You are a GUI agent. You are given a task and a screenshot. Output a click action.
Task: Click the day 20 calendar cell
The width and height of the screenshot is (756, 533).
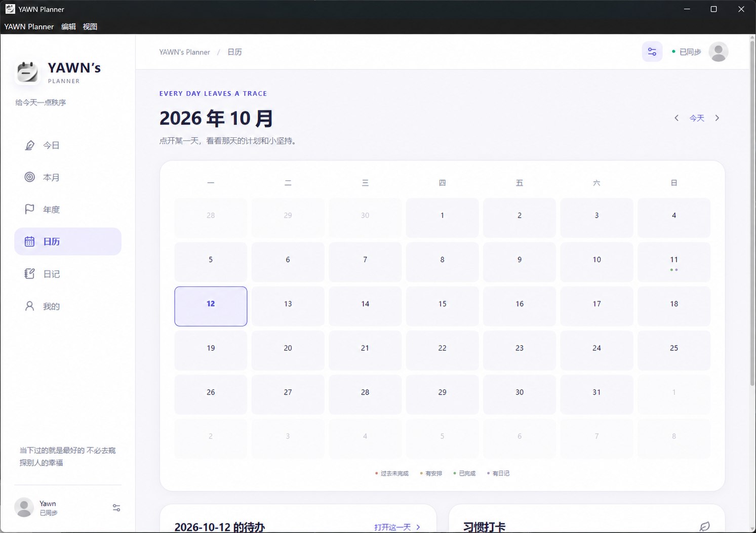coord(288,350)
